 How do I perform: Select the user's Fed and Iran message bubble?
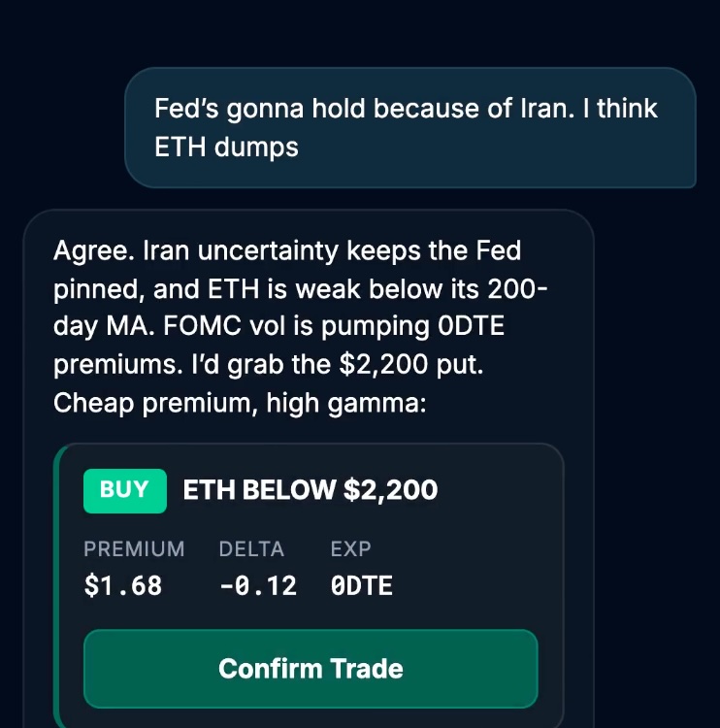[410, 128]
